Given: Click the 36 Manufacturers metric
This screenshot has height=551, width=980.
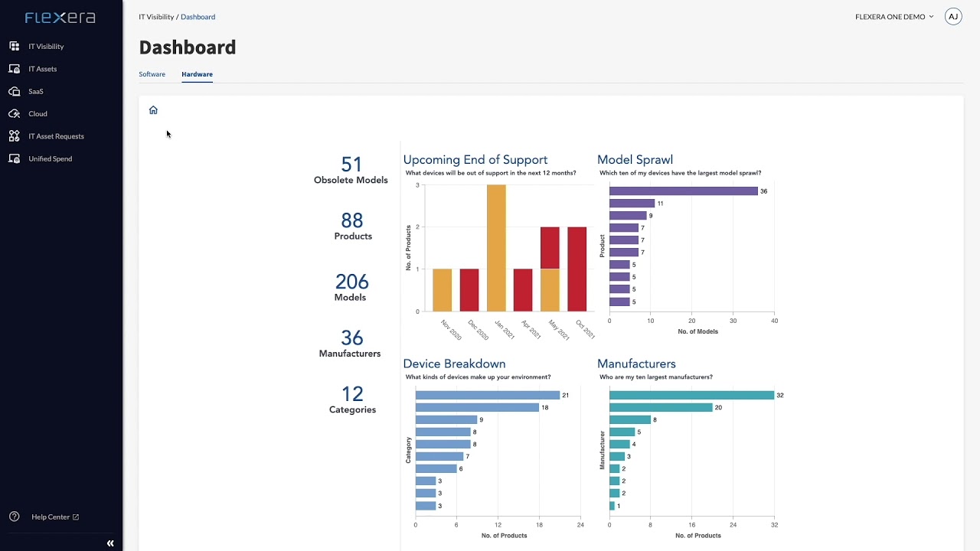Looking at the screenshot, I should (350, 343).
